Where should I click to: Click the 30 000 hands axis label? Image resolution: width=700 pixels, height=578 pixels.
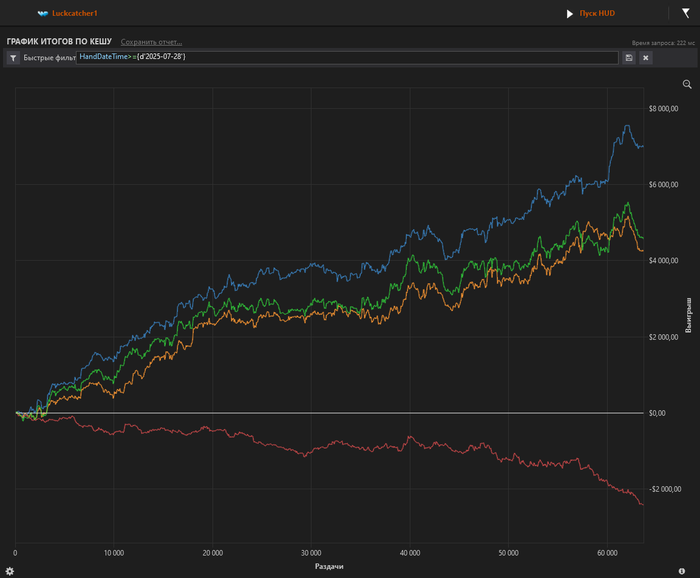[x=311, y=553]
